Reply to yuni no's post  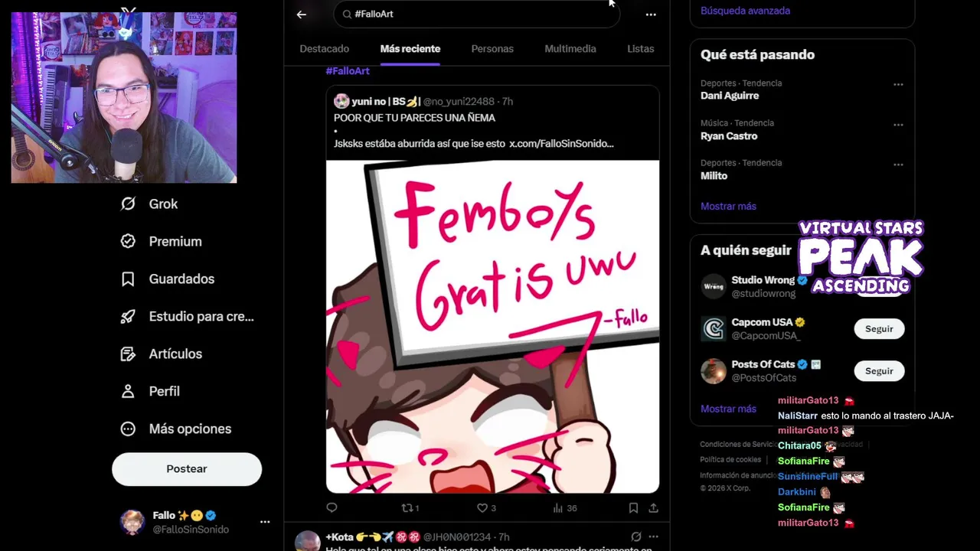[332, 507]
